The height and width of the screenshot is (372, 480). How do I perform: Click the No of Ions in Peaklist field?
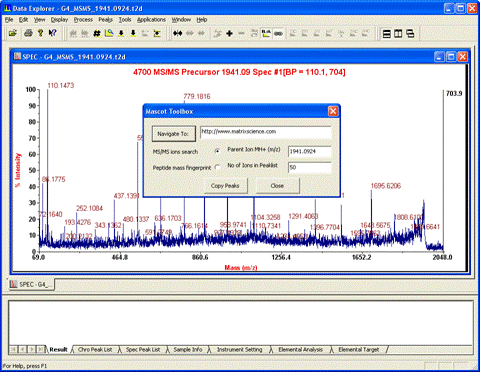pos(310,167)
